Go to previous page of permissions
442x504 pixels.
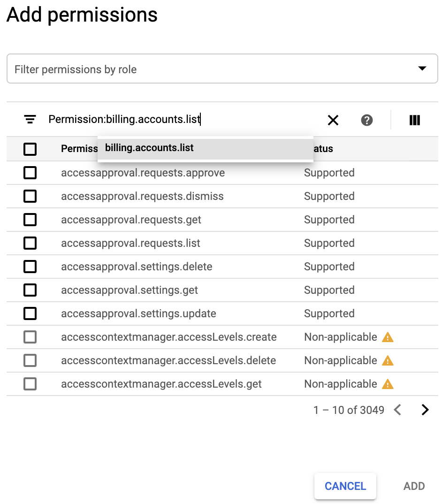click(397, 410)
